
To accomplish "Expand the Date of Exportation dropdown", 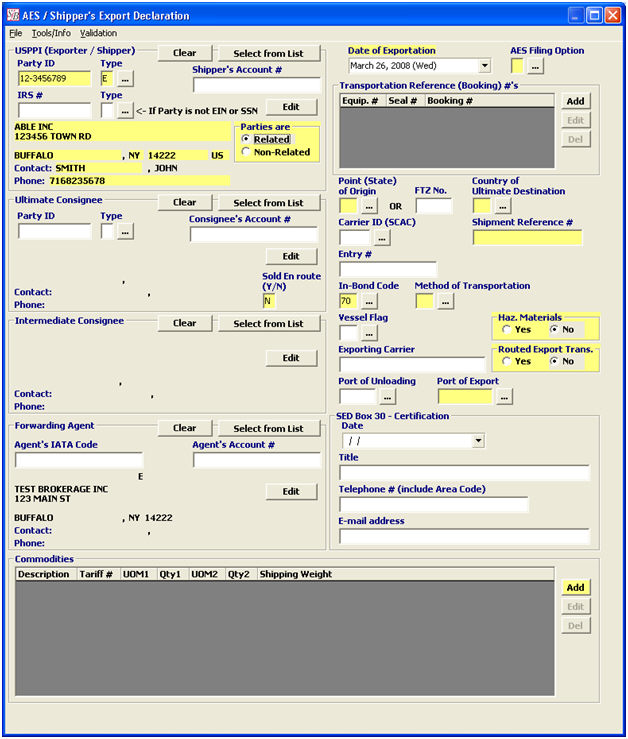I will point(484,66).
